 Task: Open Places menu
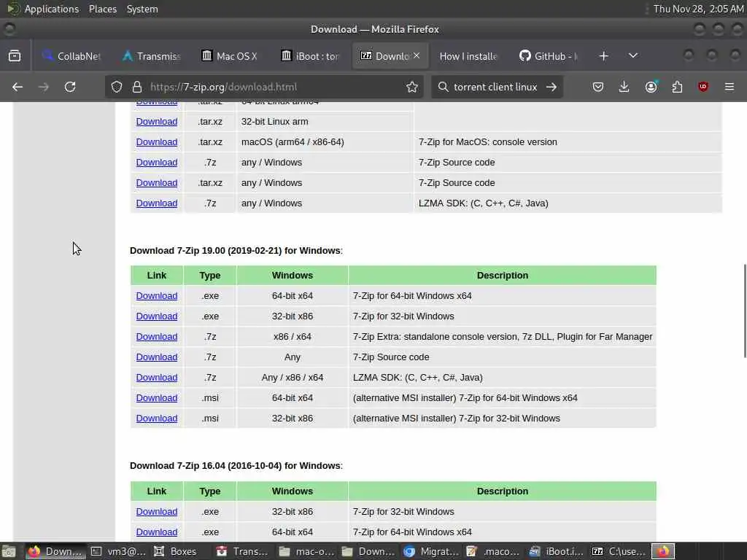pos(103,9)
